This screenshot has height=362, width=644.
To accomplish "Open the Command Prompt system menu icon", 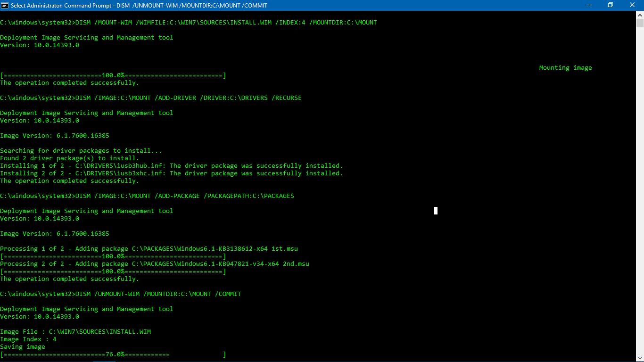I will 5,5.
